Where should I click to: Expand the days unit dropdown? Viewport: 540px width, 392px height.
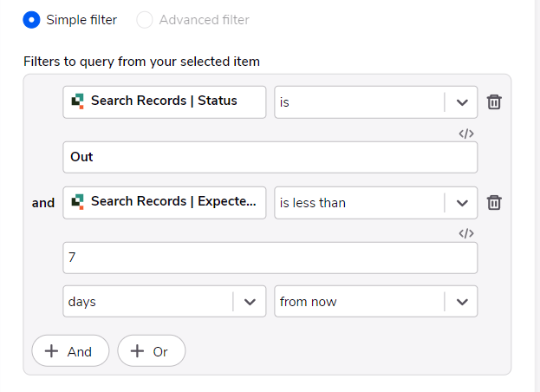pos(165,302)
